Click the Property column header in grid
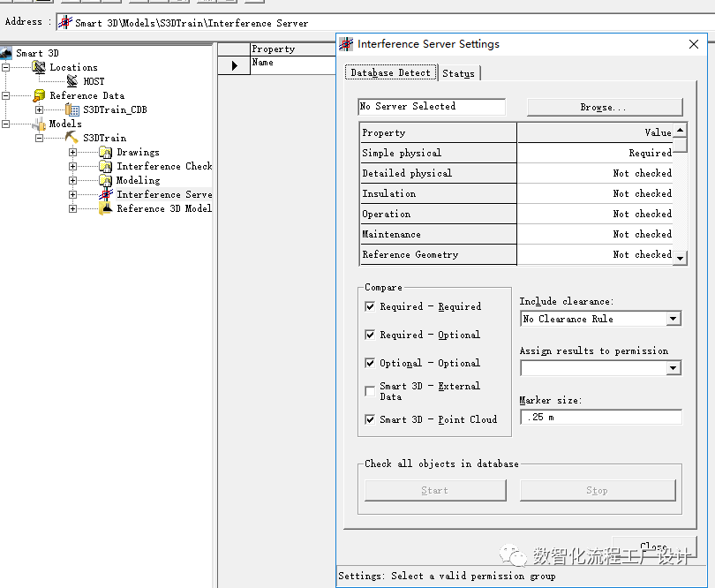 (x=438, y=132)
